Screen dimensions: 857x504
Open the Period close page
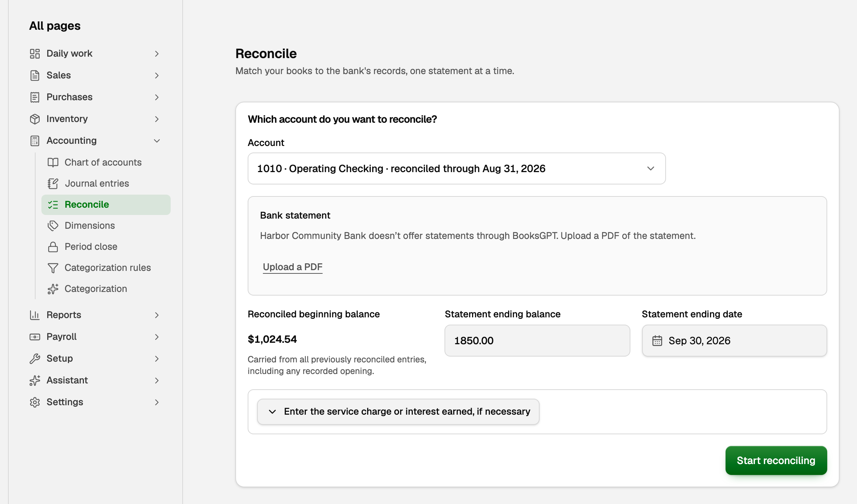pyautogui.click(x=106, y=247)
